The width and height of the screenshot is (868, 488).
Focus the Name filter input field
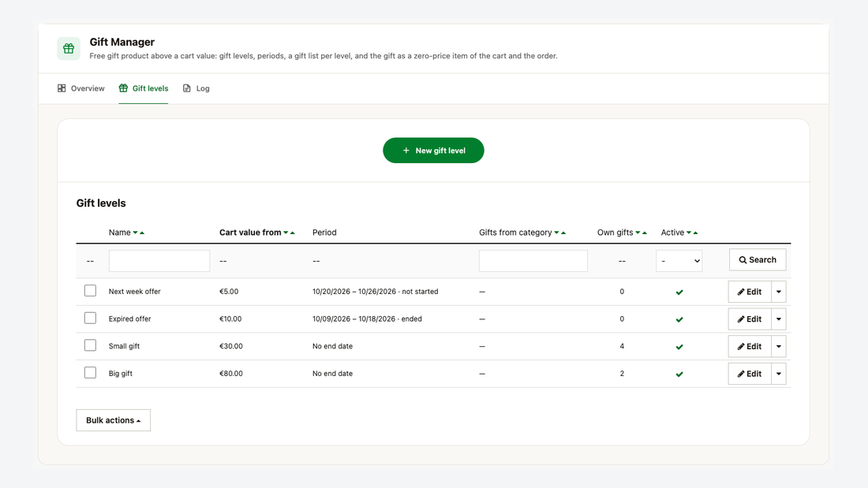coord(159,261)
